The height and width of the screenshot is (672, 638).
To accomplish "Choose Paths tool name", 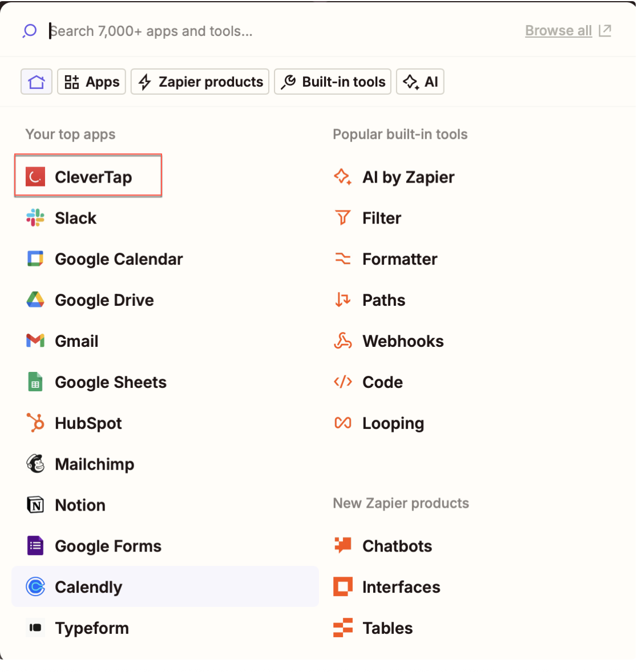I will pyautogui.click(x=383, y=300).
